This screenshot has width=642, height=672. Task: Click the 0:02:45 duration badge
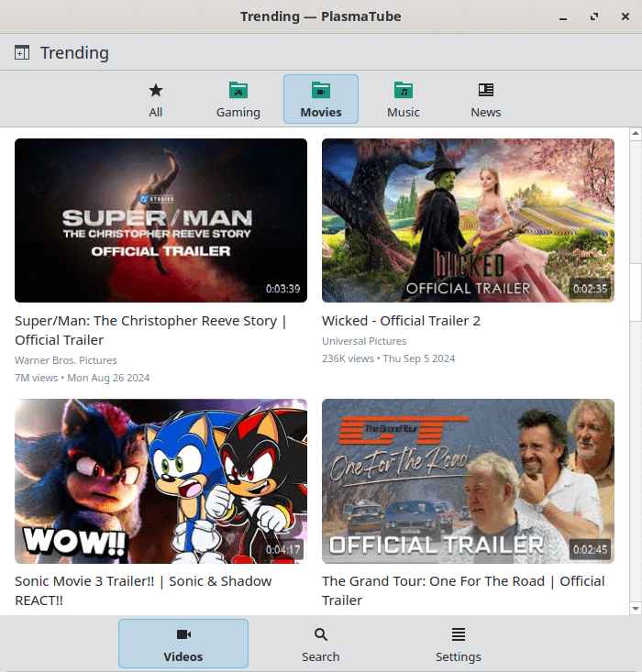(590, 550)
